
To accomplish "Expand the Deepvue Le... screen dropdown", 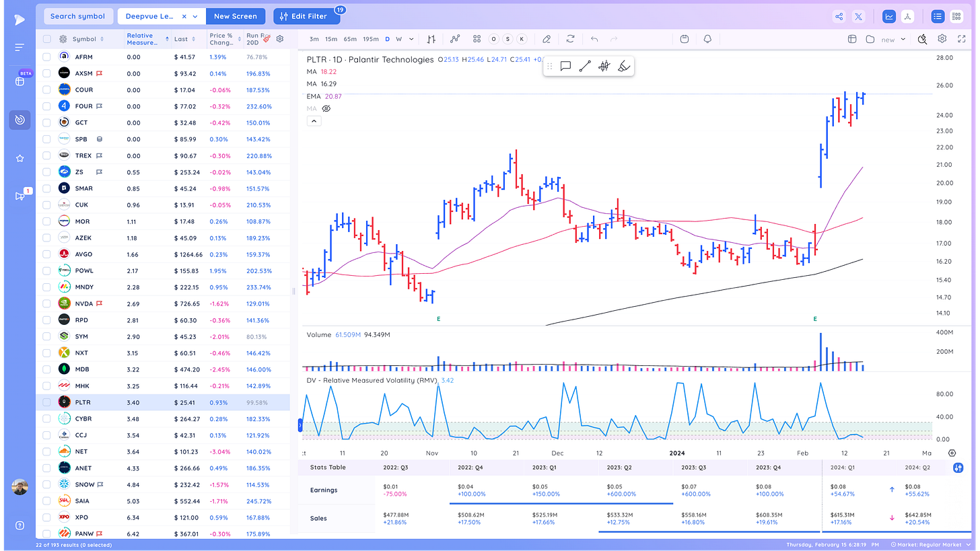I will pyautogui.click(x=195, y=17).
